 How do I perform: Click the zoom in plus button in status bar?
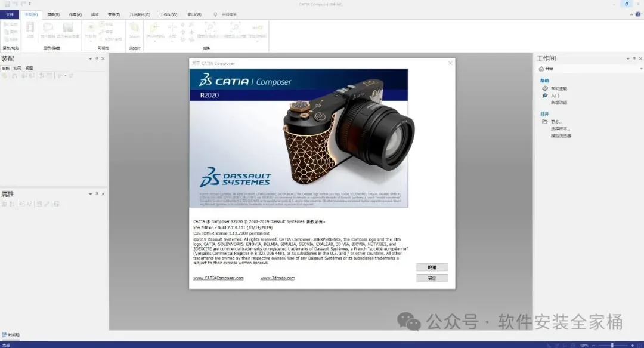[633, 345]
